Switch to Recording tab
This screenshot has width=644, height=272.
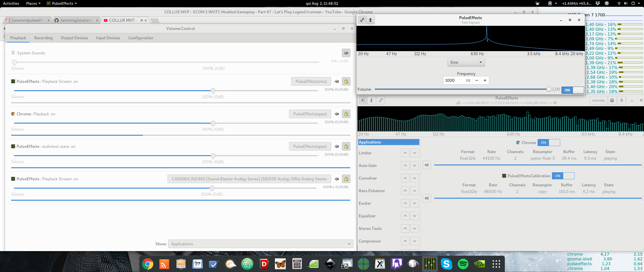(43, 38)
